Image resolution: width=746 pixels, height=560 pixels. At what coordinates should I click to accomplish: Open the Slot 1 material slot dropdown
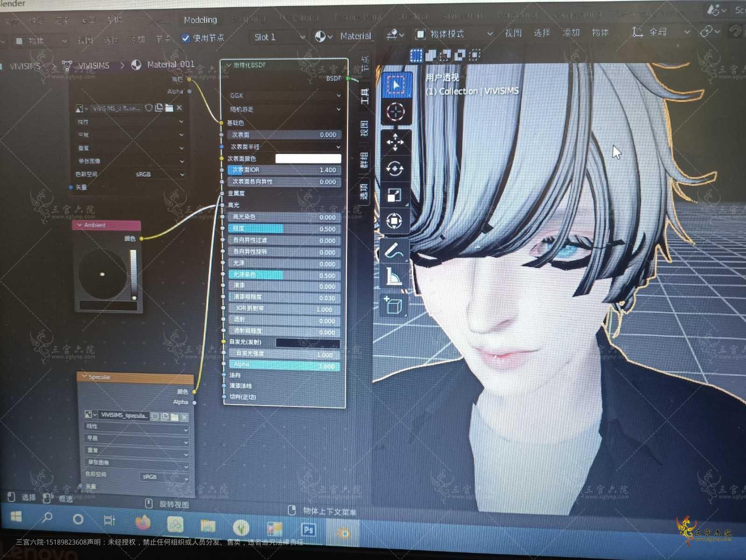[279, 37]
